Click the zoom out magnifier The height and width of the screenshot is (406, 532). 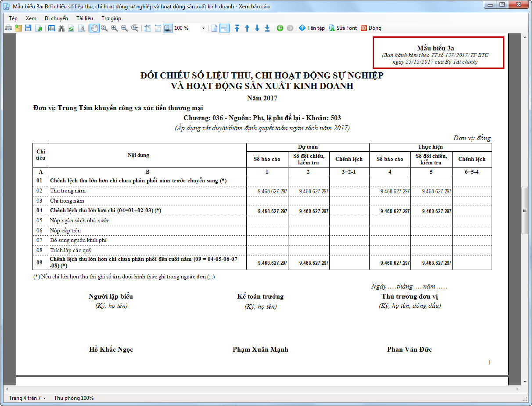(x=124, y=28)
